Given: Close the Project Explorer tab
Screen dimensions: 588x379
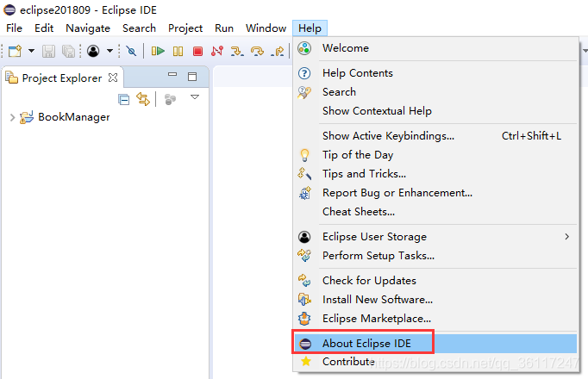Looking at the screenshot, I should (112, 78).
